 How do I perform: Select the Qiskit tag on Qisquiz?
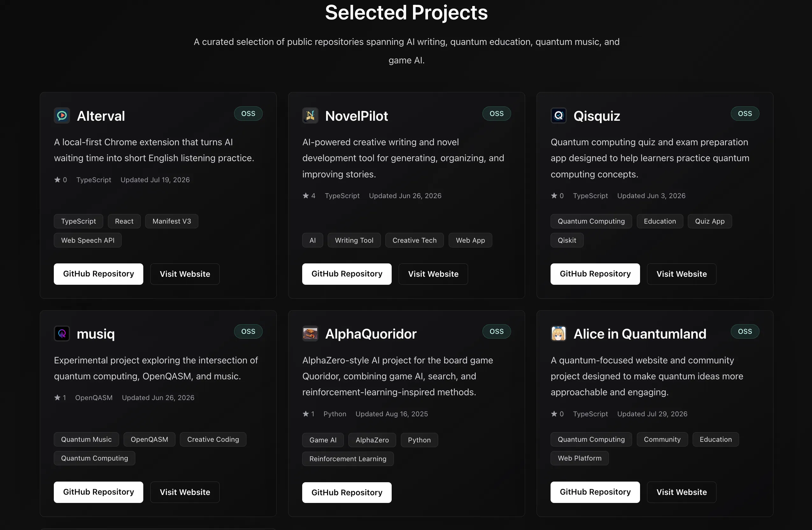click(x=567, y=240)
